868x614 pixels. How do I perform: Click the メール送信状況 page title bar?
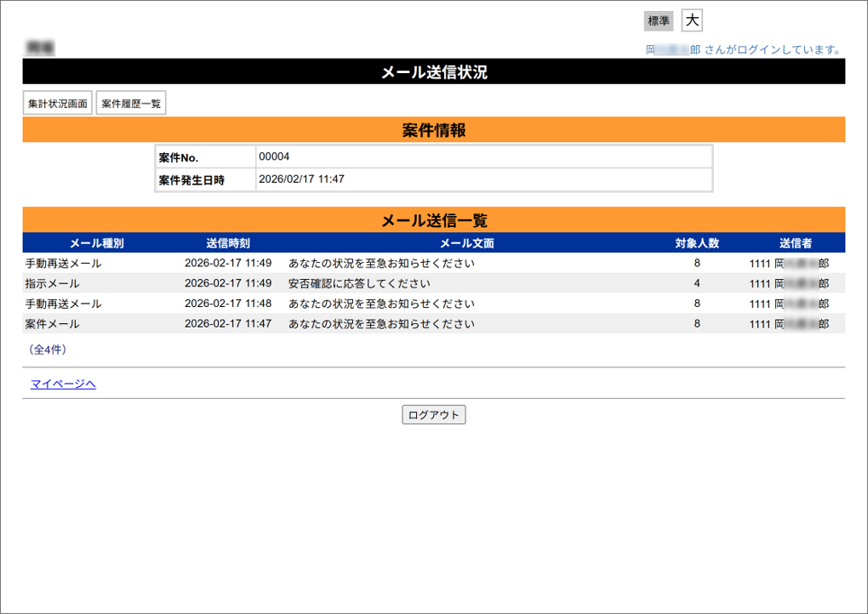(x=433, y=72)
